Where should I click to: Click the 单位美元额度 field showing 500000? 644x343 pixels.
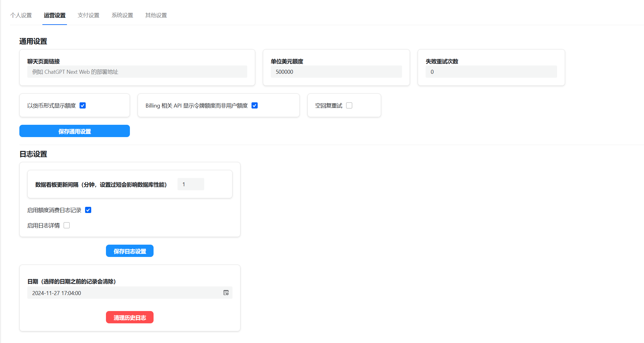pyautogui.click(x=336, y=72)
